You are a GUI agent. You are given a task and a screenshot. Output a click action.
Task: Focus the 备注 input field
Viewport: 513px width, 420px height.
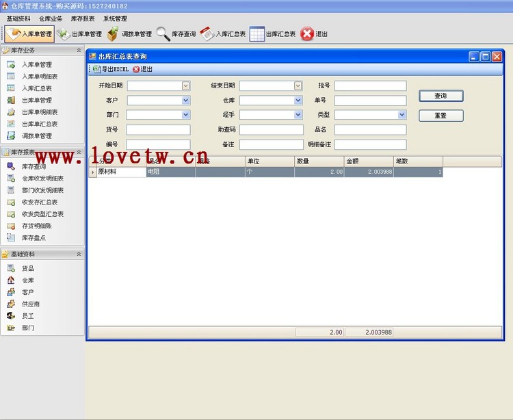click(272, 144)
